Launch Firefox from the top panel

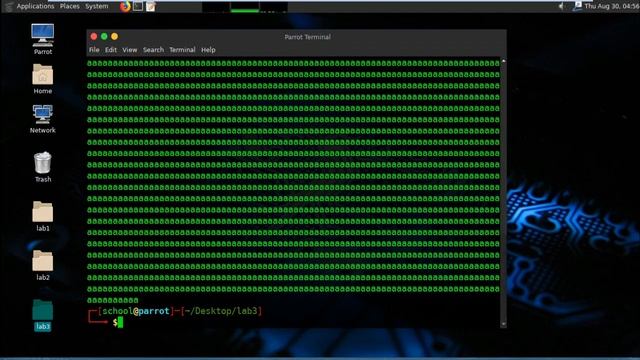pyautogui.click(x=125, y=6)
